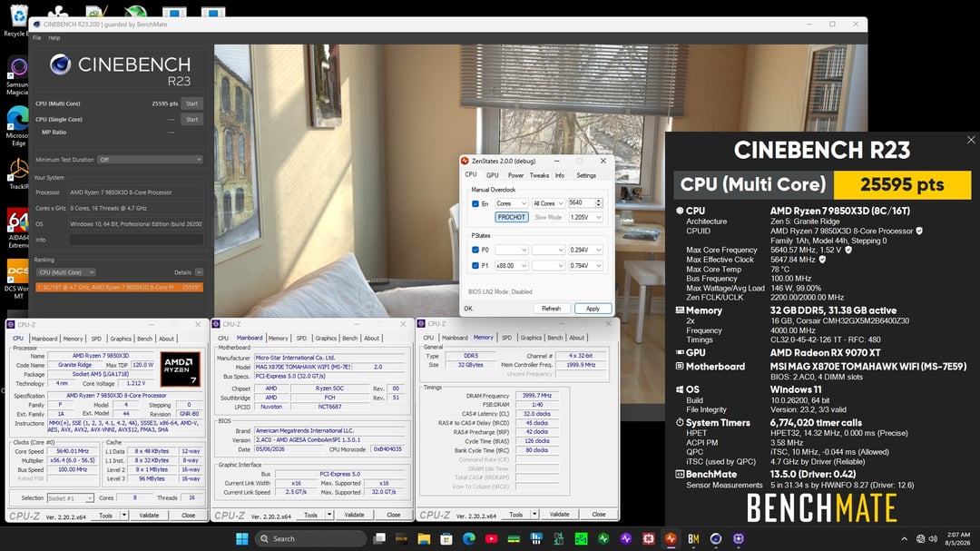Screen dimensions: 980x551
Task: Open the YouTube taskbar icon
Action: point(491,538)
